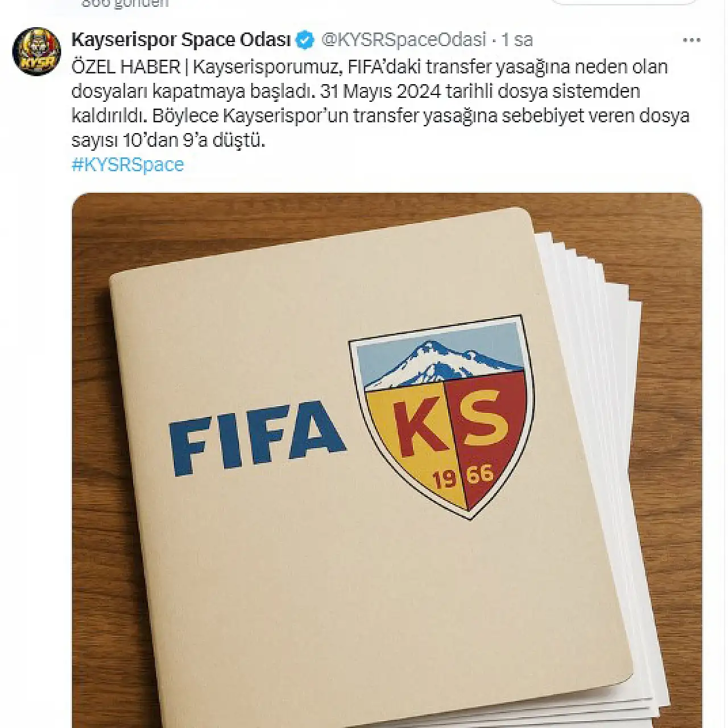Open the attached folder image

387,460
